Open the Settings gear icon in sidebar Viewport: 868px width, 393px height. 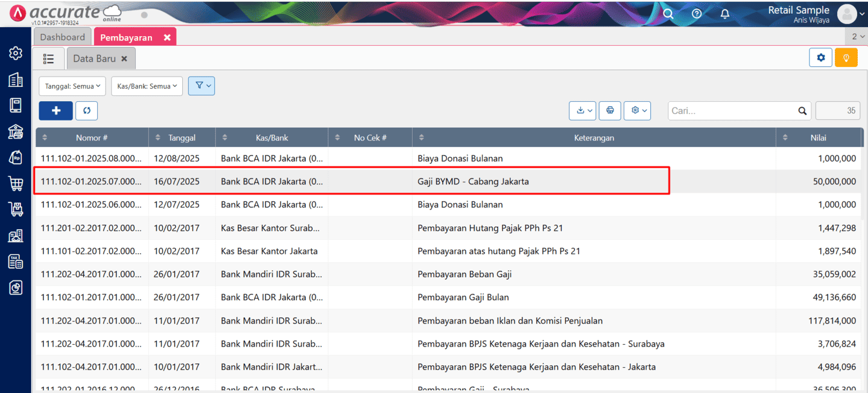tap(15, 53)
